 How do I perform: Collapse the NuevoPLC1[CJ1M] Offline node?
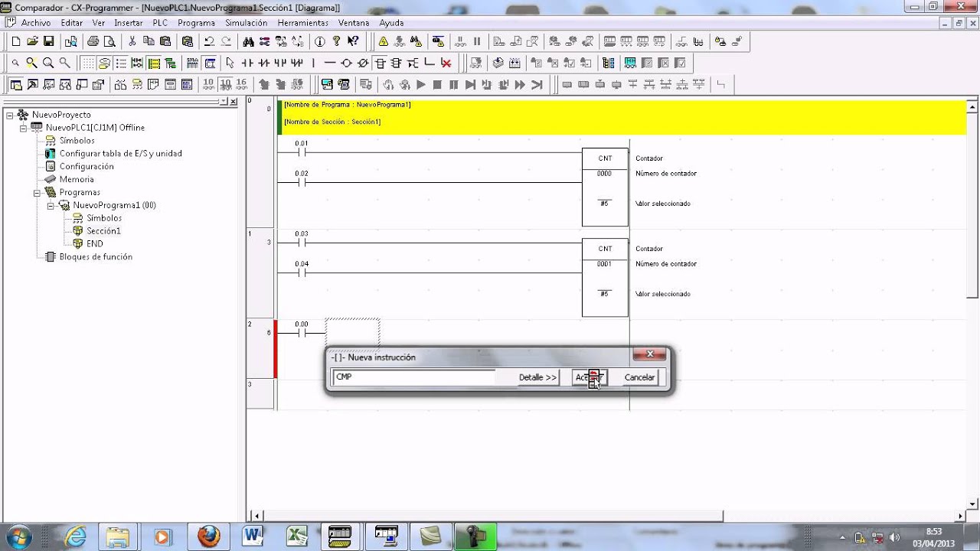click(x=23, y=128)
